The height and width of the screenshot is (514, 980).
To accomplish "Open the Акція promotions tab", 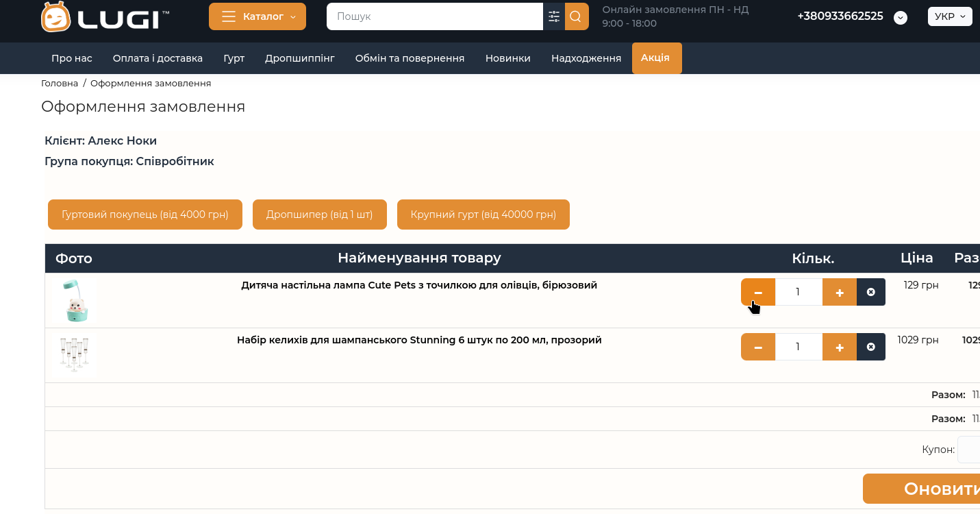I will click(x=656, y=58).
